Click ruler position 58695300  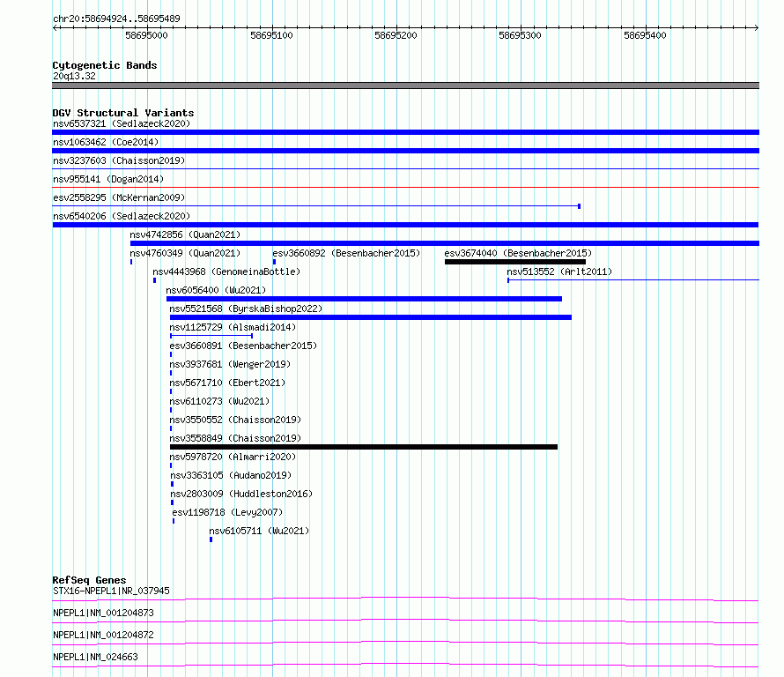tap(520, 35)
